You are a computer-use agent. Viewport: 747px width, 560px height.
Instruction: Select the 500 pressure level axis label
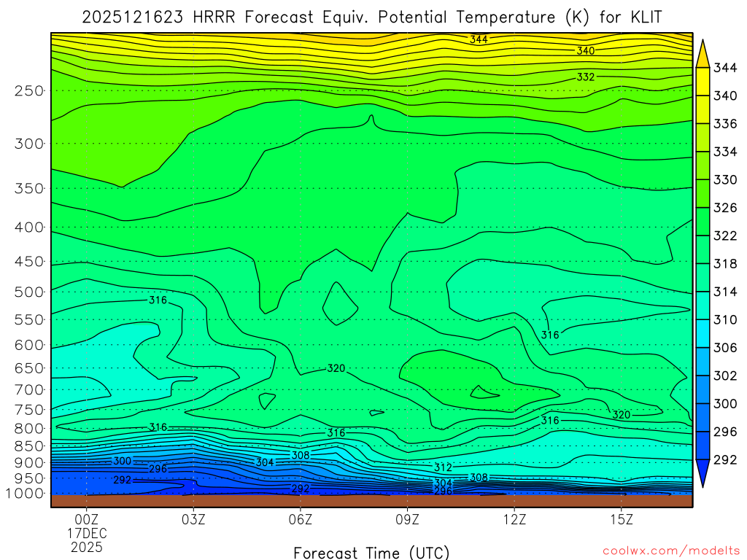click(x=28, y=292)
